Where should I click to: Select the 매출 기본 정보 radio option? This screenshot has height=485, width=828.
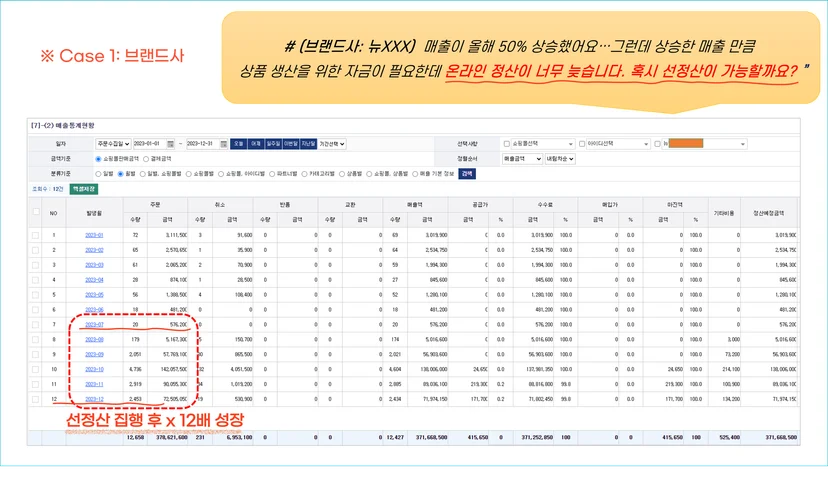pyautogui.click(x=415, y=174)
